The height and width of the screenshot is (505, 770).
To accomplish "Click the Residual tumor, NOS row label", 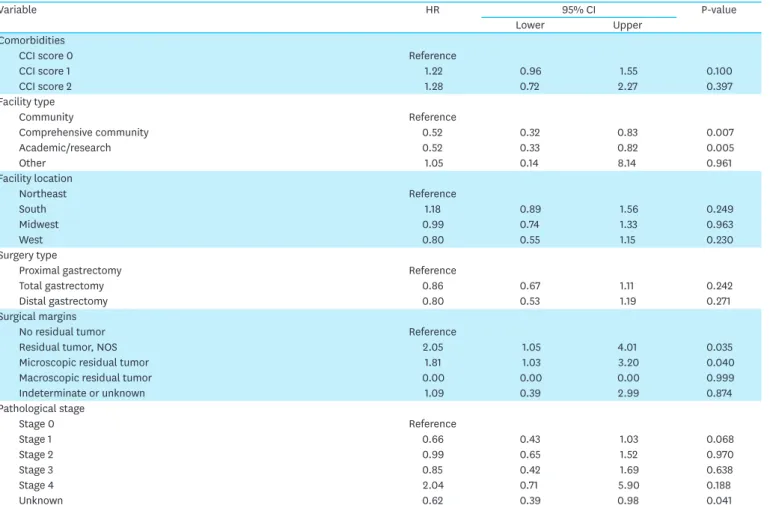I will tap(68, 347).
